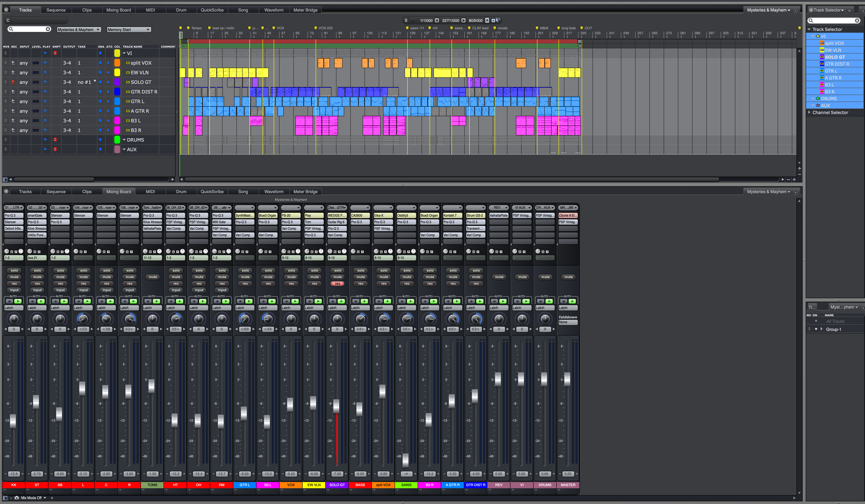Click solo-exempt icon on VI folder row
Image resolution: width=865 pixels, height=504 pixels.
(x=55, y=53)
